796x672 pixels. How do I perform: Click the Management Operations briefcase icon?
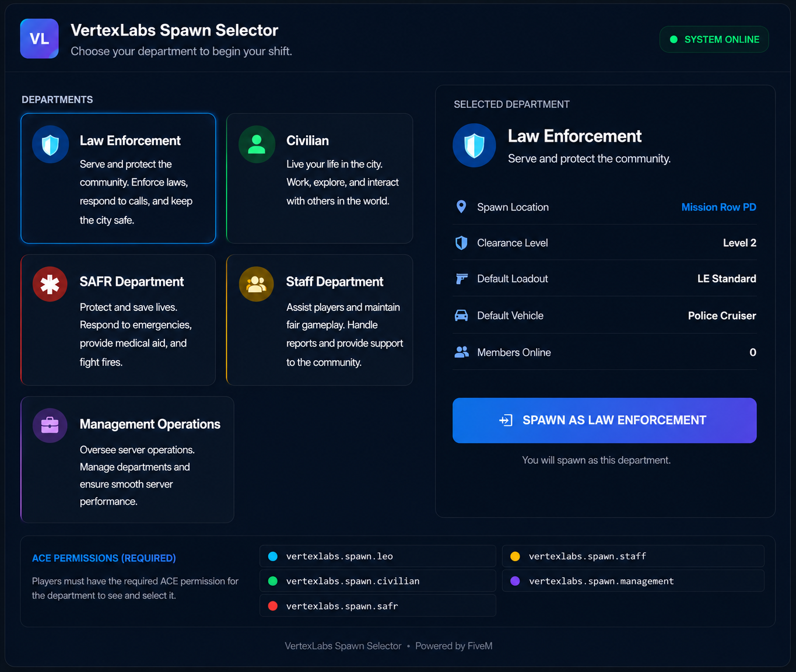click(x=50, y=425)
